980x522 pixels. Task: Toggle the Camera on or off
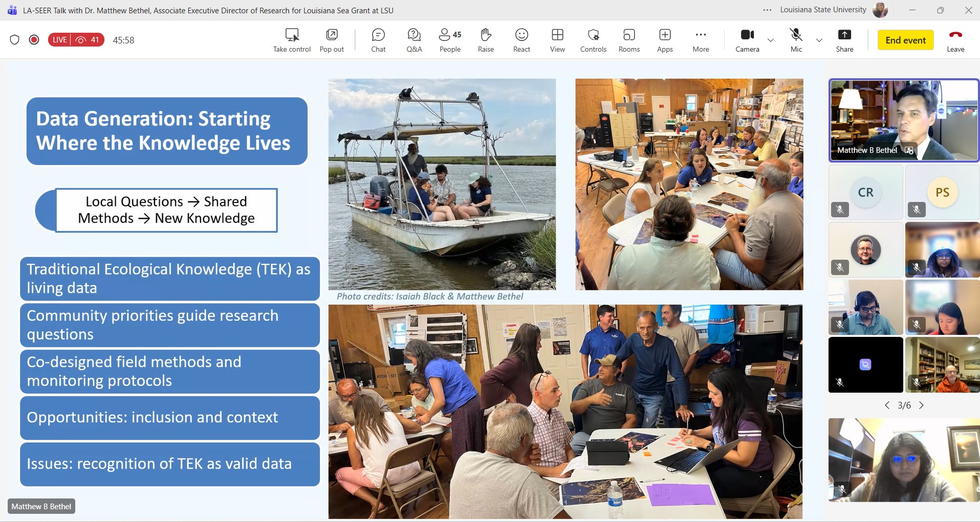pos(747,40)
